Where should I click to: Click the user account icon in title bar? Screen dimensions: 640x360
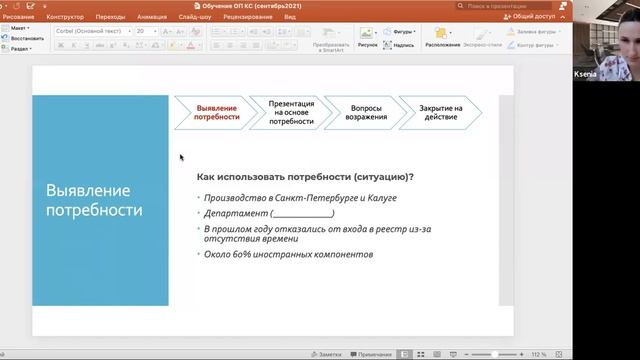click(563, 6)
